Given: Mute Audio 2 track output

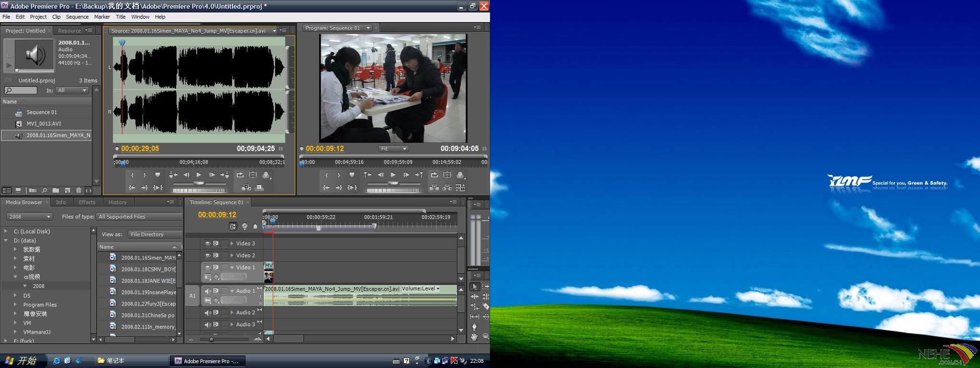Looking at the screenshot, I should click(x=208, y=312).
